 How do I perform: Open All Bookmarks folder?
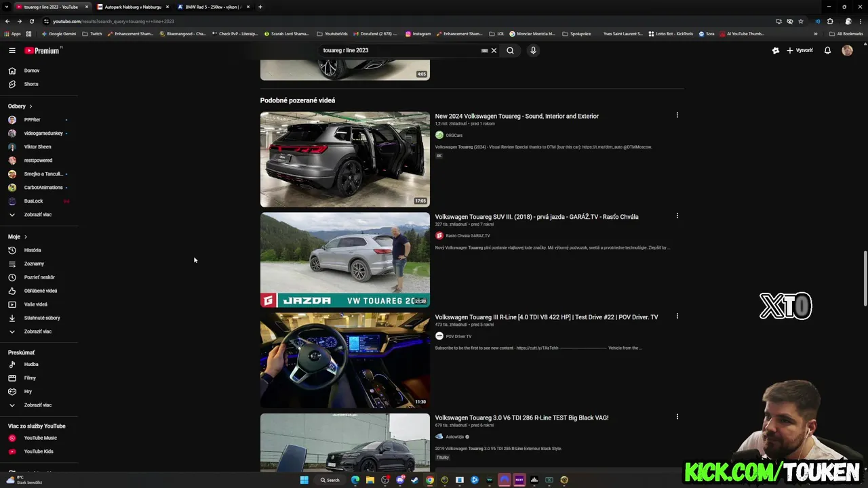(x=846, y=34)
